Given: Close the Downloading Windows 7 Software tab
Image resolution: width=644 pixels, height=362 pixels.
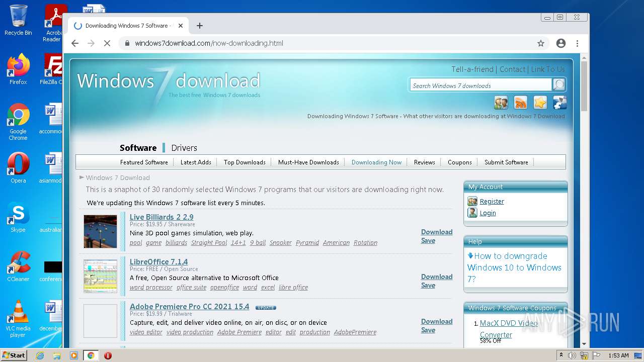Looking at the screenshot, I should 181,26.
